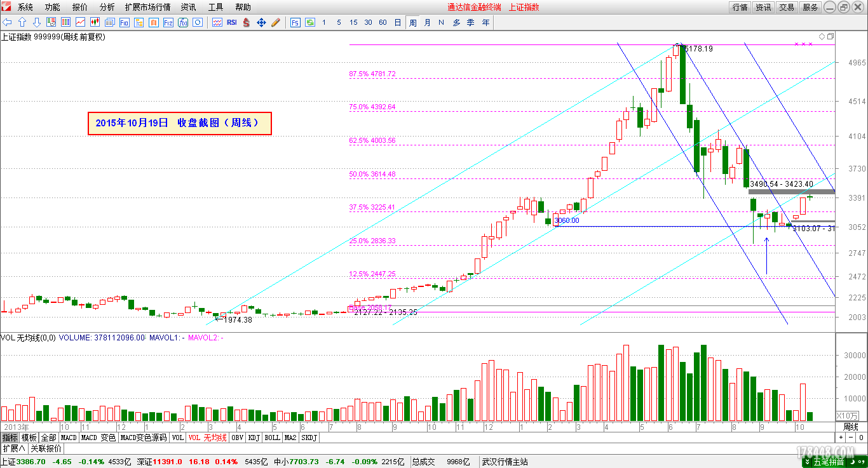868x468 pixels.
Task: Open the multi-column quote table icon
Action: (65, 22)
